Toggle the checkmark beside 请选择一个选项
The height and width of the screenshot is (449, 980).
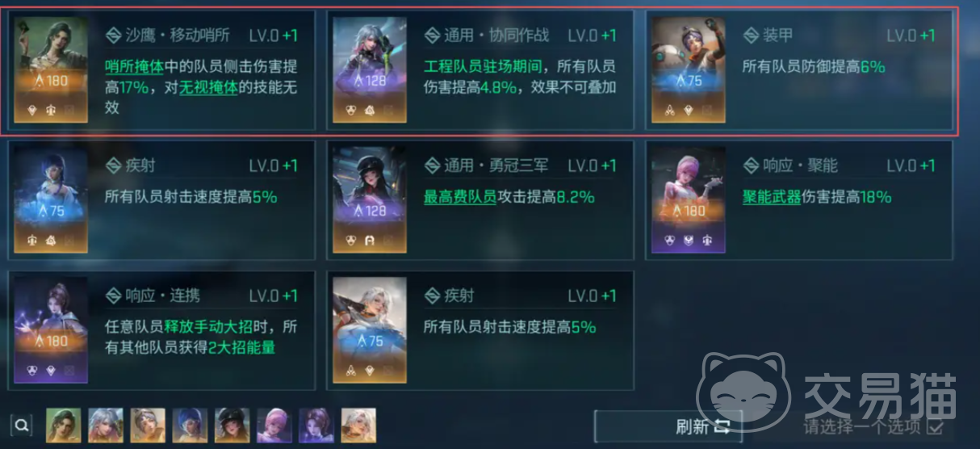pyautogui.click(x=936, y=426)
